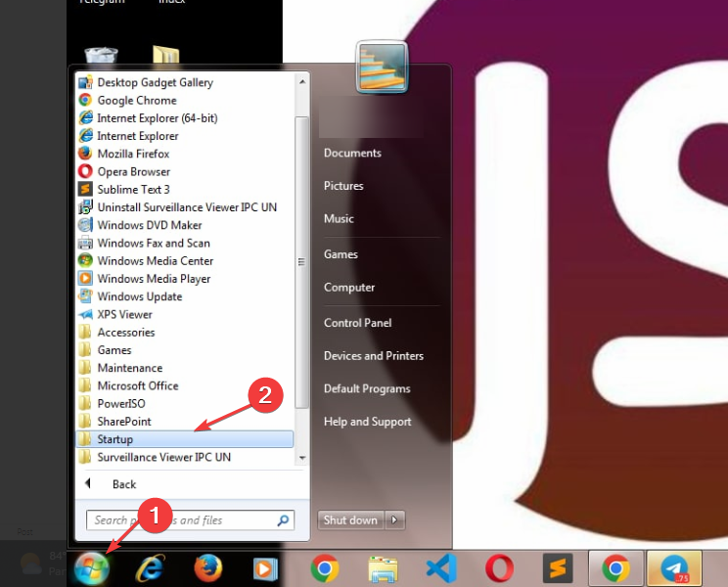728x587 pixels.
Task: Expand Surveillance Viewer IPC UN folder
Action: [x=184, y=457]
